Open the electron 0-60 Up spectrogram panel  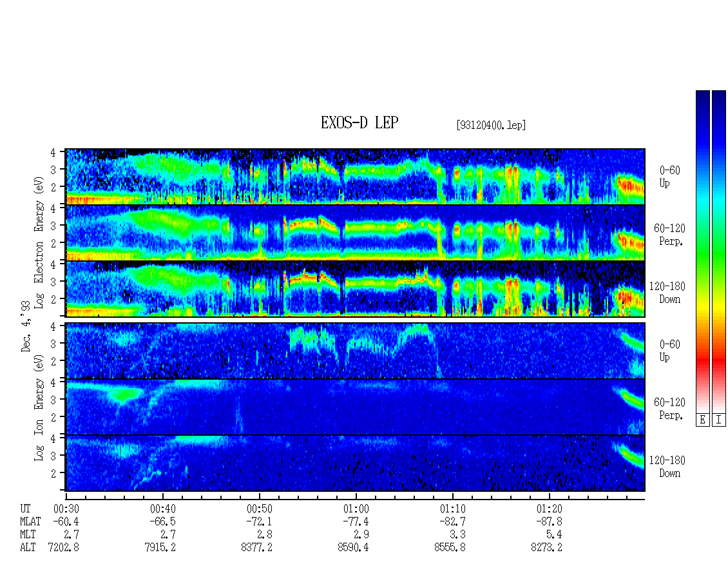[x=355, y=177]
